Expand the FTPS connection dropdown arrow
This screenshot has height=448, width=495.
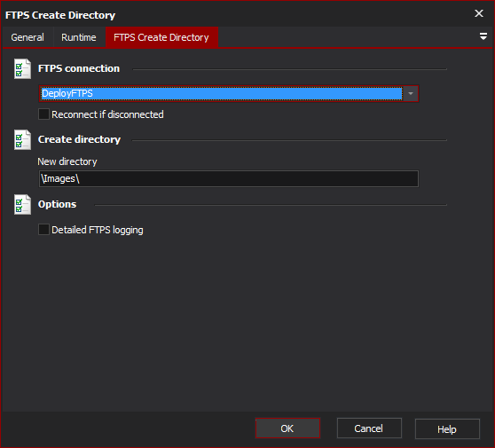click(x=411, y=93)
